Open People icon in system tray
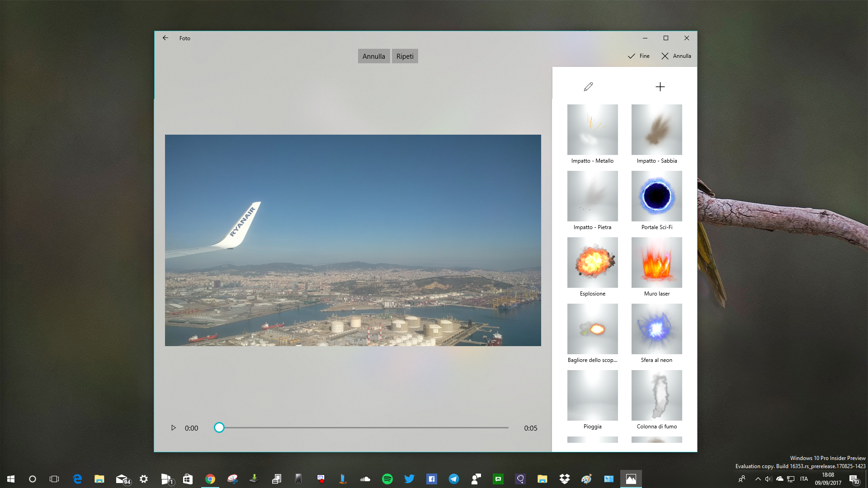868x488 pixels. (741, 479)
